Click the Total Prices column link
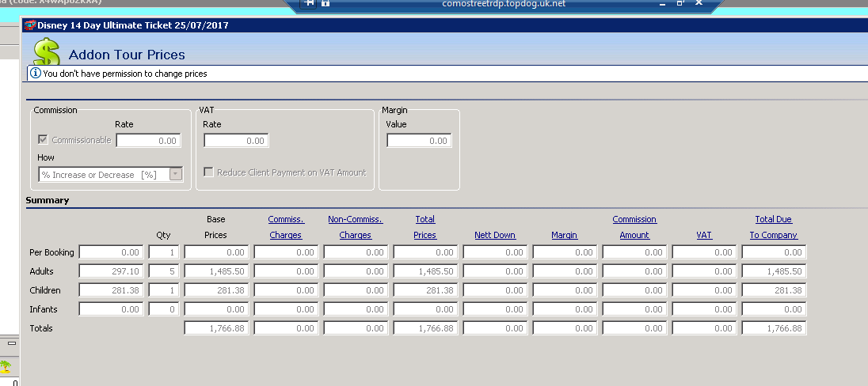The image size is (868, 386). (424, 227)
